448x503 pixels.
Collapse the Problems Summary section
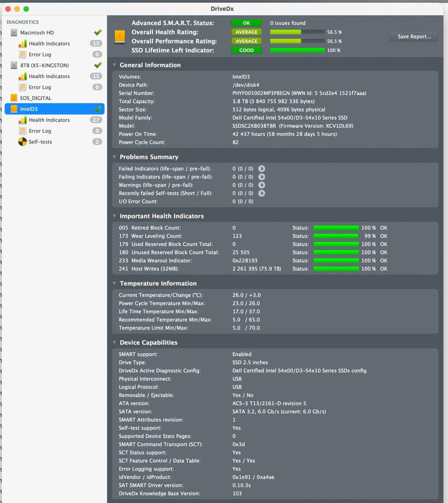(x=114, y=157)
